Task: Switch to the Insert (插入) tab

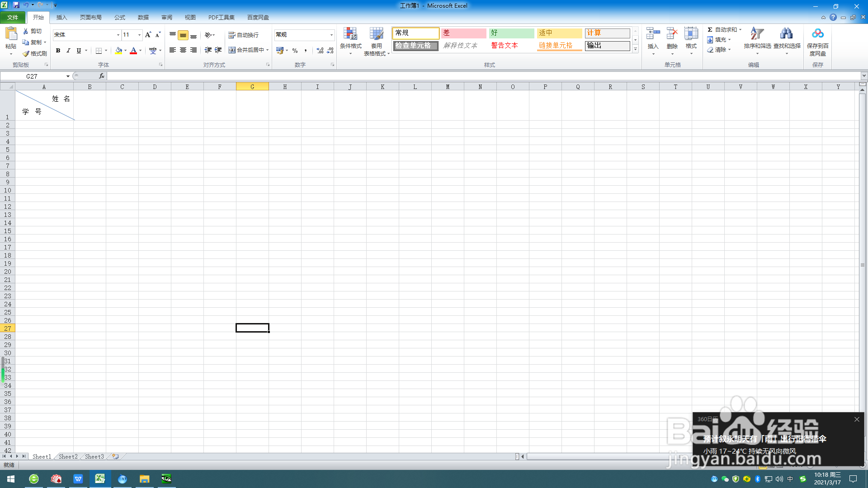Action: click(x=61, y=18)
